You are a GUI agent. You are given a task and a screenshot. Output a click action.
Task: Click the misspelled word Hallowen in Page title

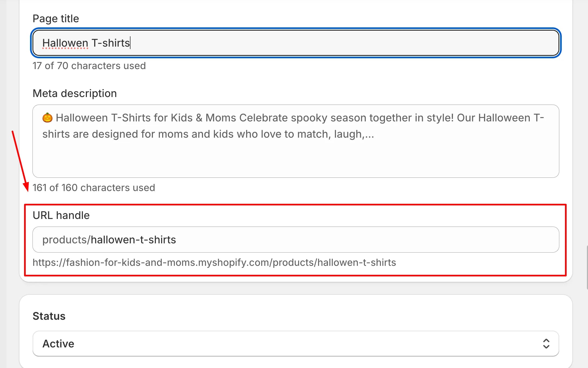65,43
